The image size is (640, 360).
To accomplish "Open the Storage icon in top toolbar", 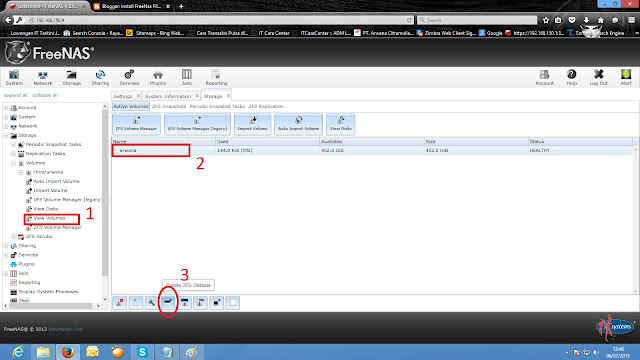I will [71, 77].
